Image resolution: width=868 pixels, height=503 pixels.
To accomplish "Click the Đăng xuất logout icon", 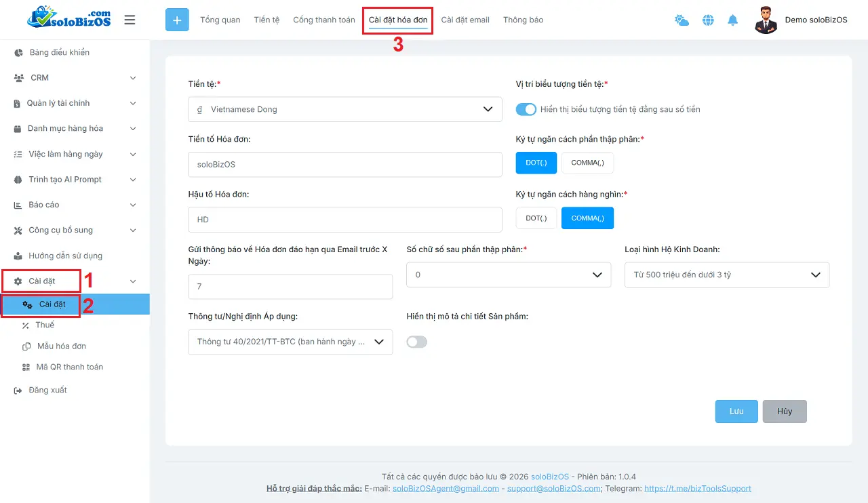I will 18,390.
